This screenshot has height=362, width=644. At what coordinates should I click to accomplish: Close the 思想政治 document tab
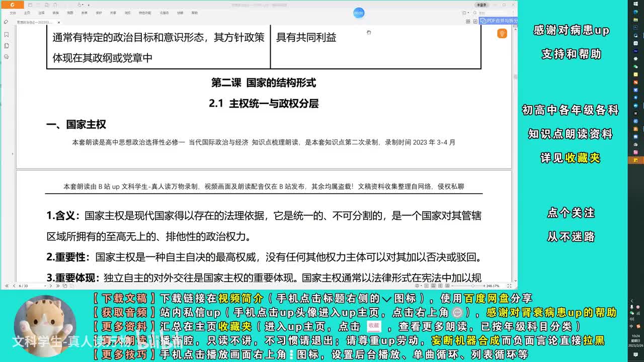[x=59, y=22]
